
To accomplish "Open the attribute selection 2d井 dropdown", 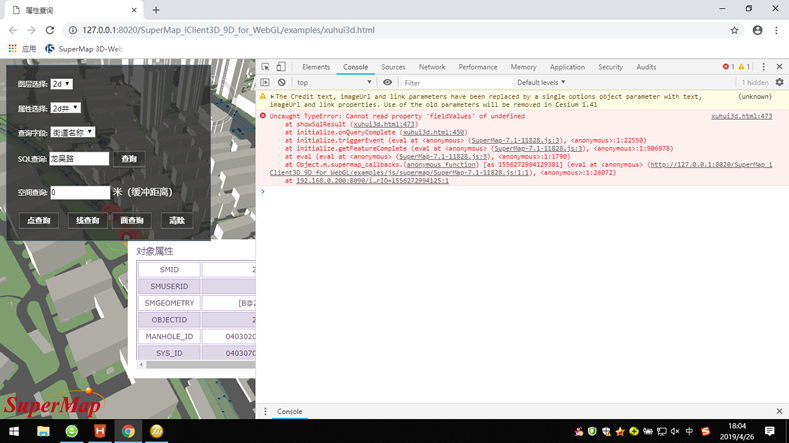I will [x=65, y=108].
